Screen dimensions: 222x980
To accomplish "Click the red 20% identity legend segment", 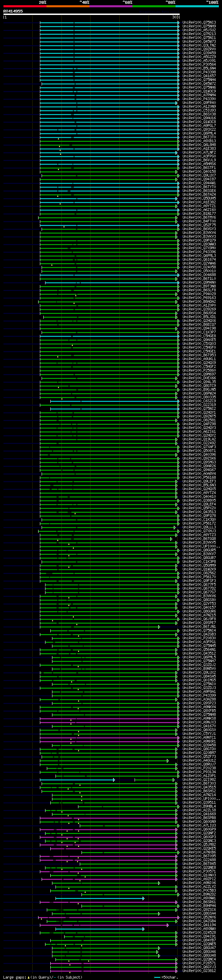I will click(x=25, y=6).
